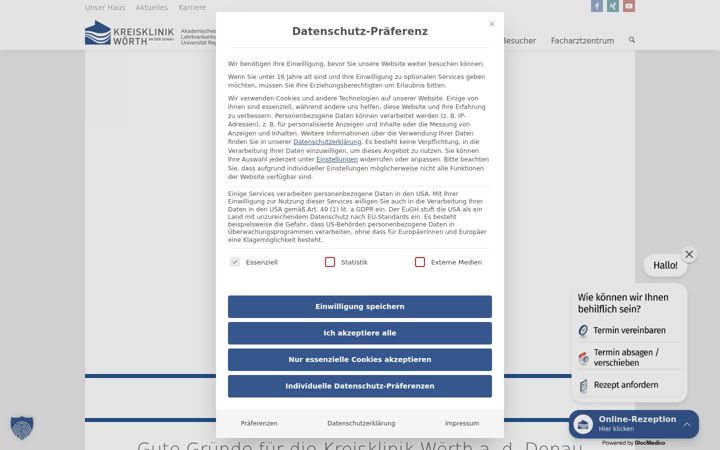Viewport: 720px width, 450px height.
Task: Open the Einstellungen link in the text
Action: click(337, 159)
